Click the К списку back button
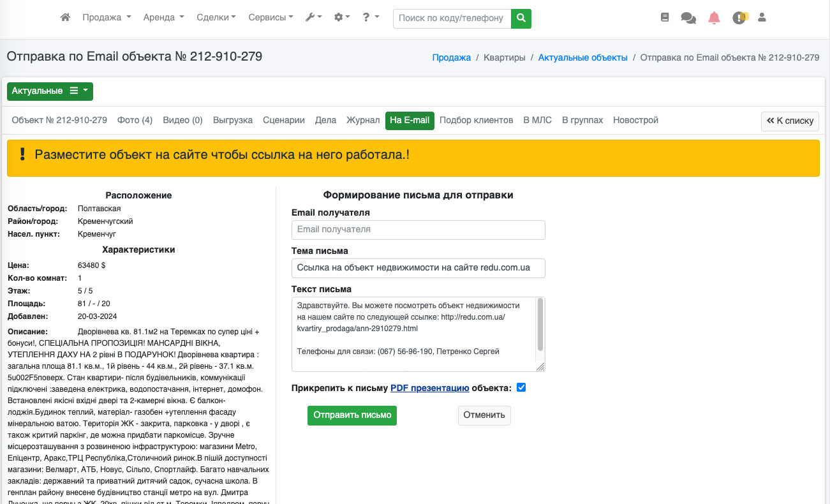 (790, 121)
